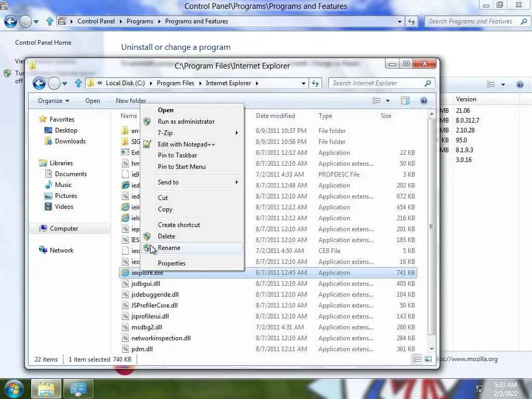Screen dimensions: 532x399
Task: Choose Open in context menu
Action: click(x=192, y=110)
